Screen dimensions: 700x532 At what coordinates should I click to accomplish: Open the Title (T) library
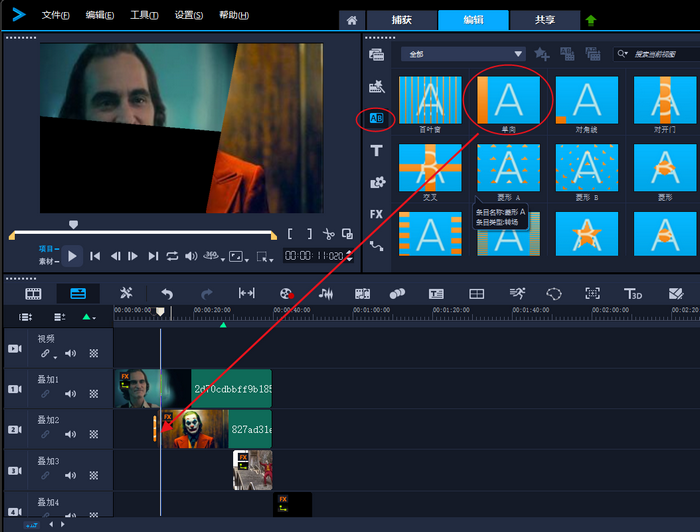point(377,151)
